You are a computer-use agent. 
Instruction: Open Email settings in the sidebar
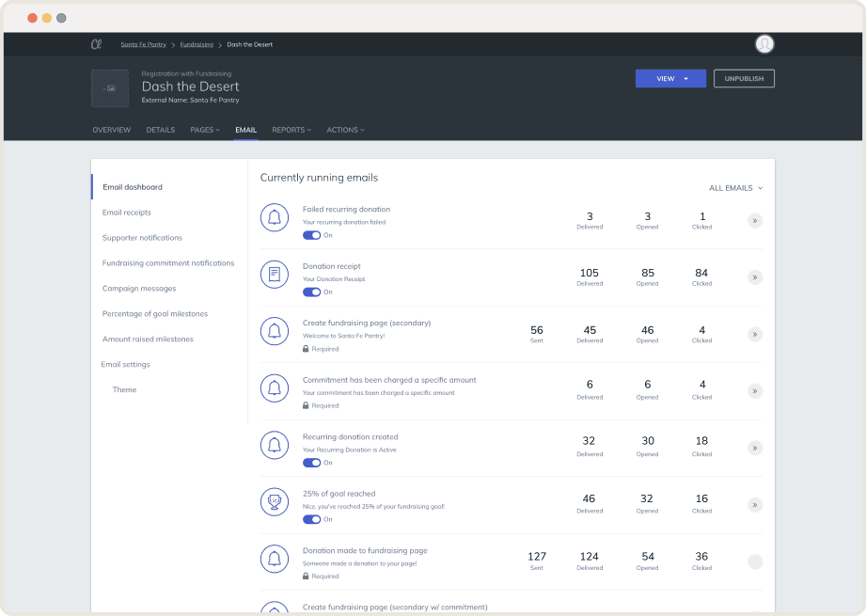click(125, 365)
